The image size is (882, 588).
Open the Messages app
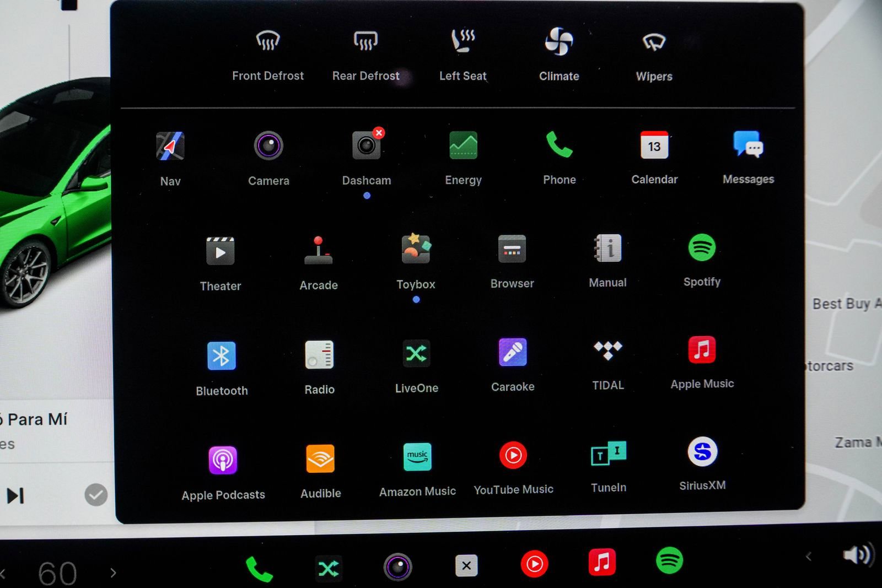(x=749, y=157)
